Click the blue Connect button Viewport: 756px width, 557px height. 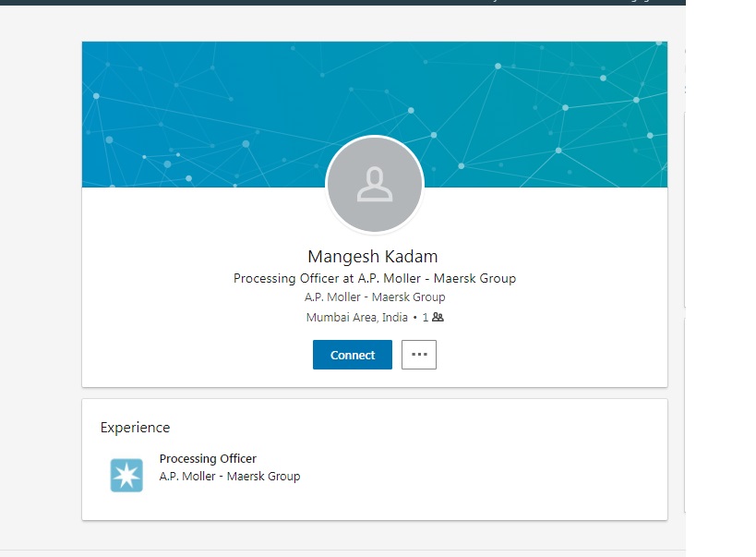[x=353, y=355]
